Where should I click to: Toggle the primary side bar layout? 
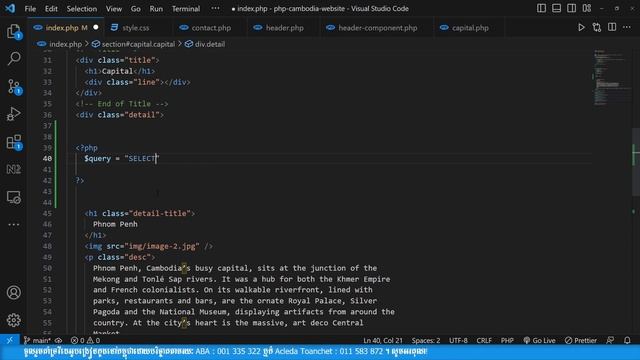(x=541, y=8)
